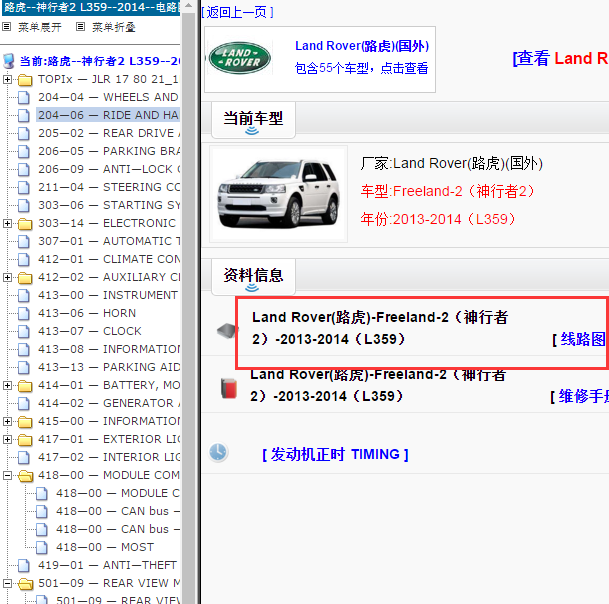Click page icon for 419-01 ANTI-THEFT
This screenshot has width=609, height=604.
tap(24, 566)
